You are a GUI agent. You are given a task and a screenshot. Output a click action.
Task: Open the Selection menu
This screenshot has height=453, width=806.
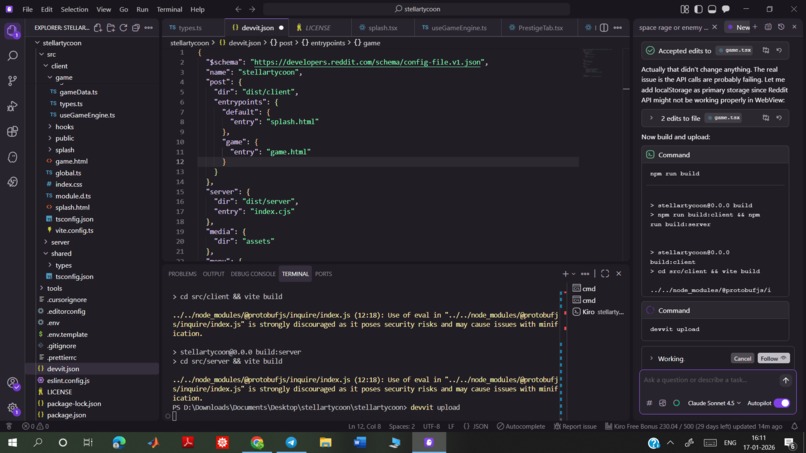pos(74,9)
